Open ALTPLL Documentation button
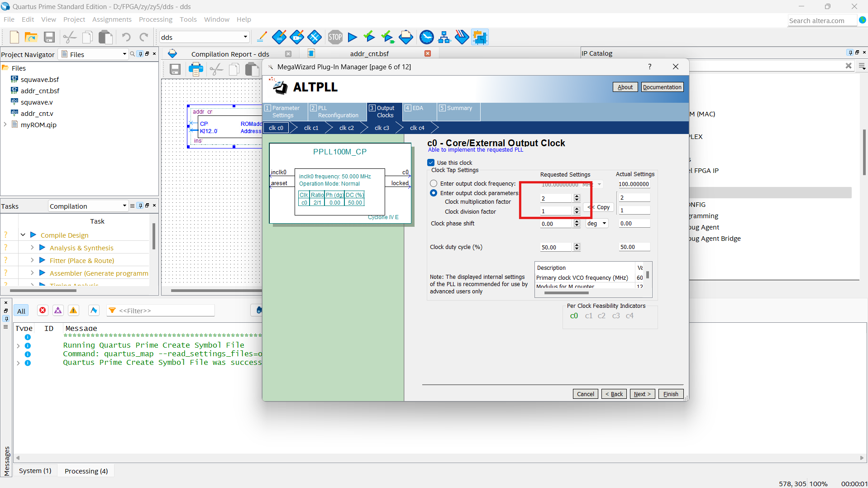Screen dimensions: 868x488 (662, 87)
